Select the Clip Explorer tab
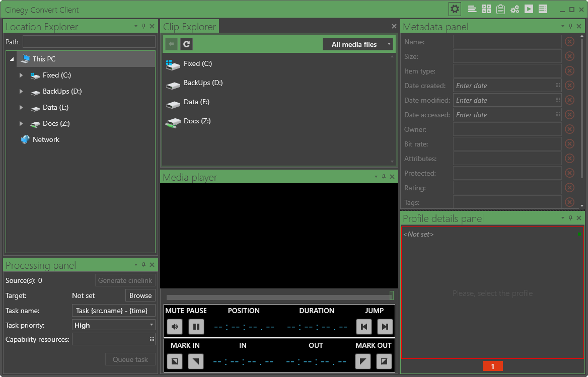588x377 pixels. [190, 27]
